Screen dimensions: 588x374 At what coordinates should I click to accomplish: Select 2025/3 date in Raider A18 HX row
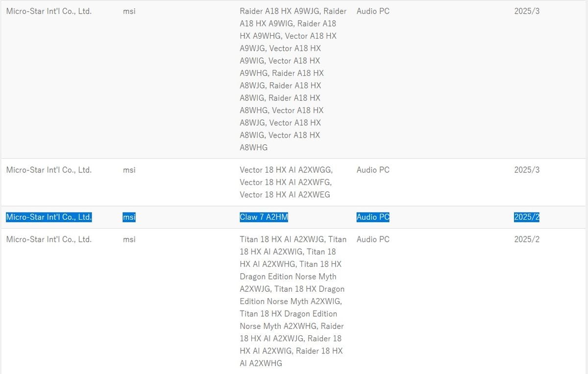[526, 11]
